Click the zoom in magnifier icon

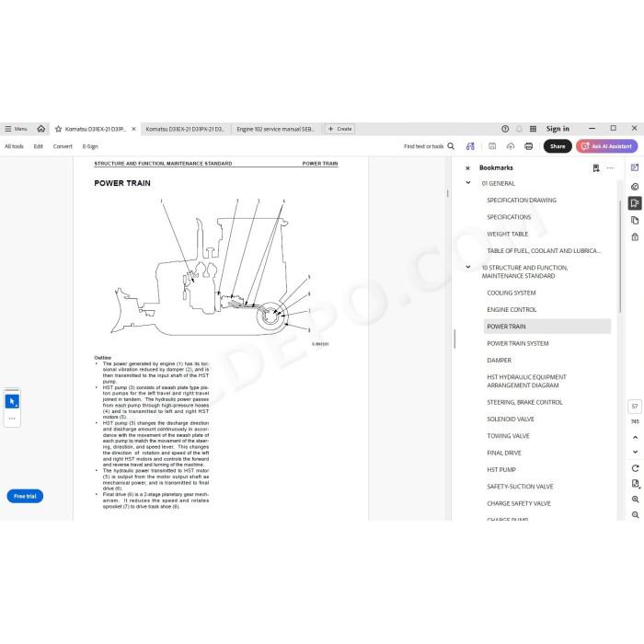pyautogui.click(x=636, y=500)
